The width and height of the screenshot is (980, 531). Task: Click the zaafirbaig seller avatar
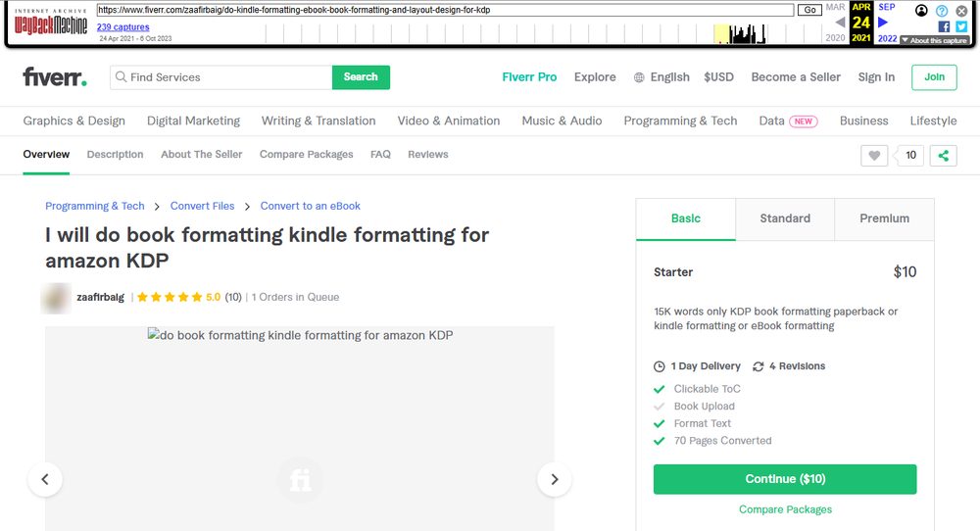56,298
